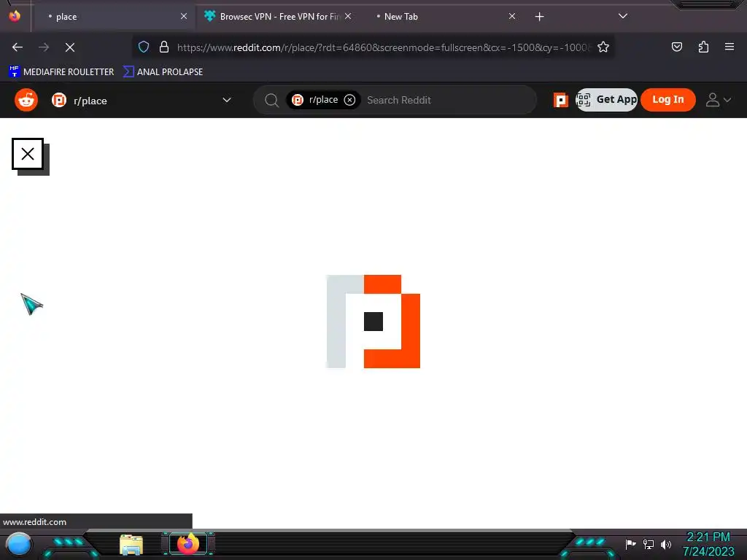The width and height of the screenshot is (747, 560).
Task: Open the Windows Start orb
Action: point(18,544)
